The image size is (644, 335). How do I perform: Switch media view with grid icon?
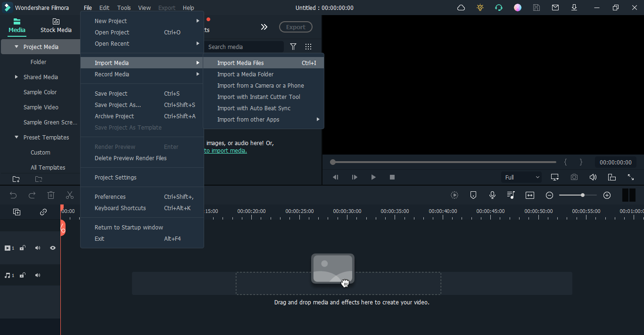click(x=308, y=47)
